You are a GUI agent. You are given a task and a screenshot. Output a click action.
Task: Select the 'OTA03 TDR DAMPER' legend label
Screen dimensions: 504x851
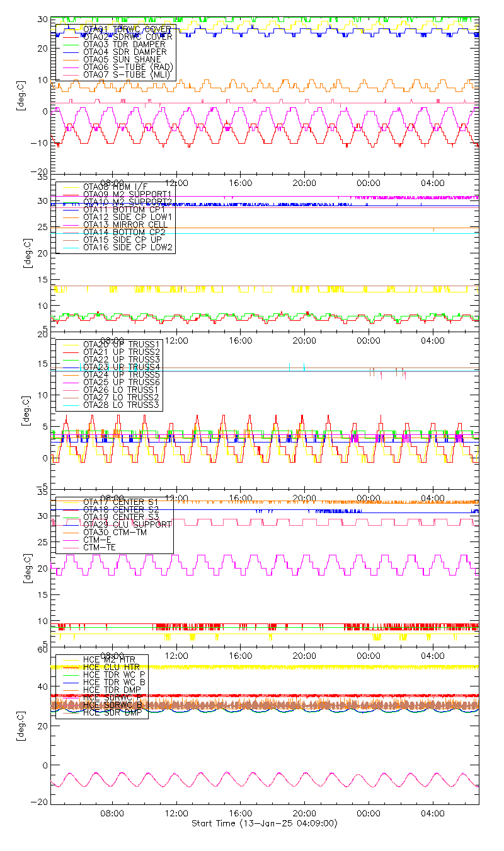click(x=124, y=44)
